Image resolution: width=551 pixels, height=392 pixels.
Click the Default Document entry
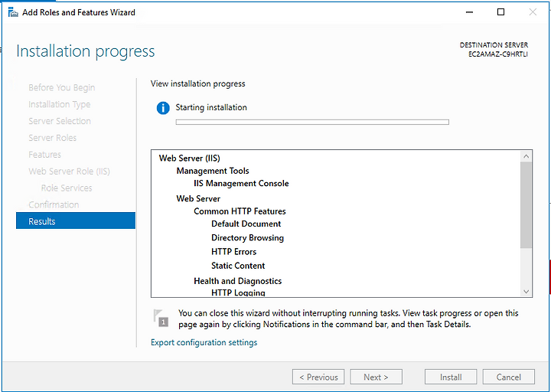tap(246, 224)
